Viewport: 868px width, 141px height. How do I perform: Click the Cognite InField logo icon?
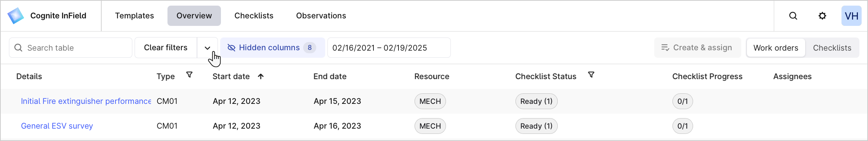click(x=16, y=16)
